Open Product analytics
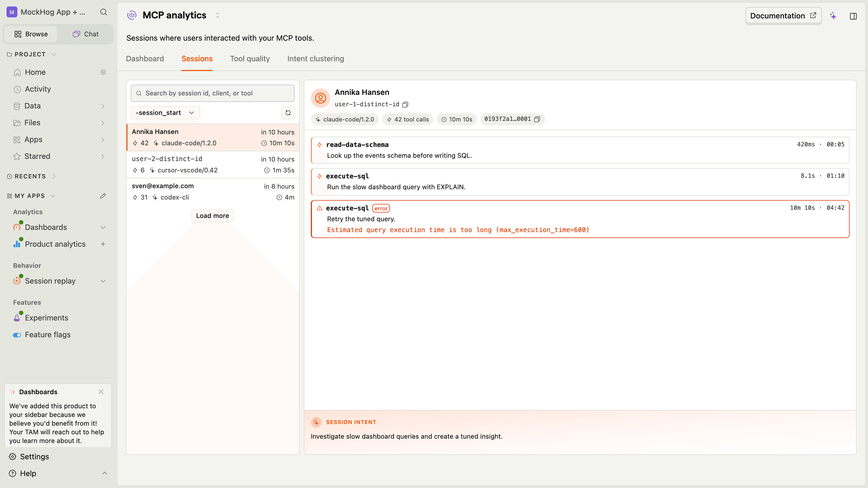Image resolution: width=868 pixels, height=488 pixels. click(55, 244)
